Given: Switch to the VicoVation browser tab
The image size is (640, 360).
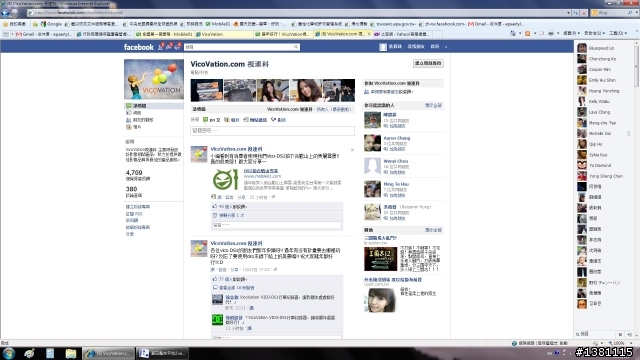Looking at the screenshot, I should (224, 34).
